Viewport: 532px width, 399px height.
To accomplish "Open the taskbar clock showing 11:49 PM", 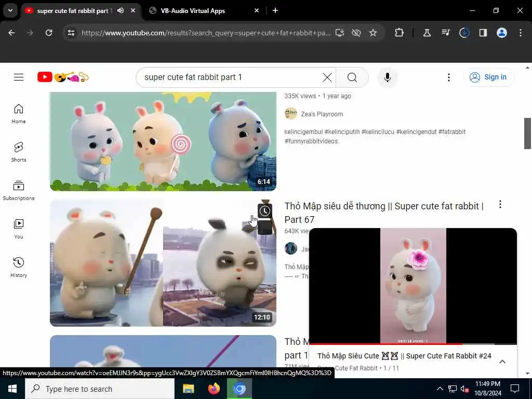I will pyautogui.click(x=487, y=389).
